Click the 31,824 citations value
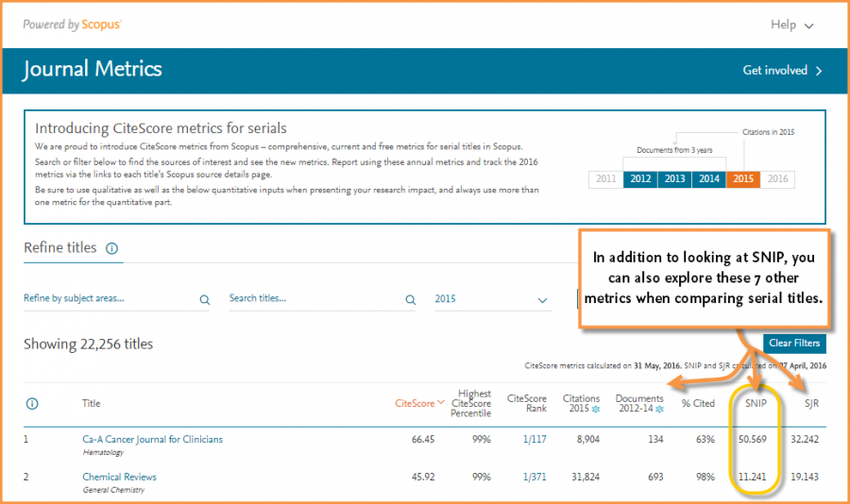 click(x=586, y=477)
